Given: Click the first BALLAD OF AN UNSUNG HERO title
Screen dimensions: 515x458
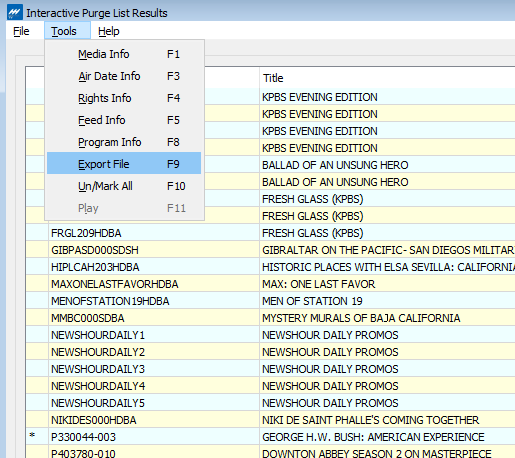Looking at the screenshot, I should click(335, 165).
